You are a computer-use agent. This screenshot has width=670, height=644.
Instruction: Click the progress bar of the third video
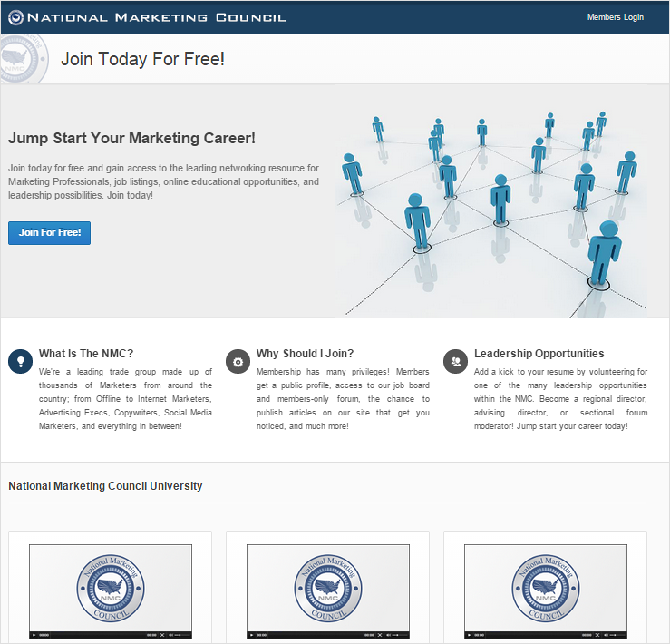coord(535,635)
